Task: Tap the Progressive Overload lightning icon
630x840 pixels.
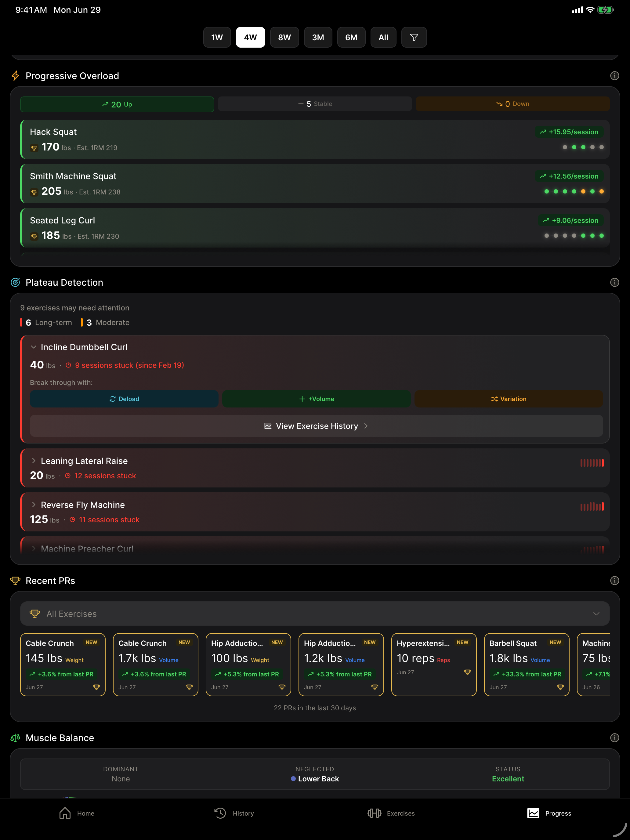Action: pos(15,76)
